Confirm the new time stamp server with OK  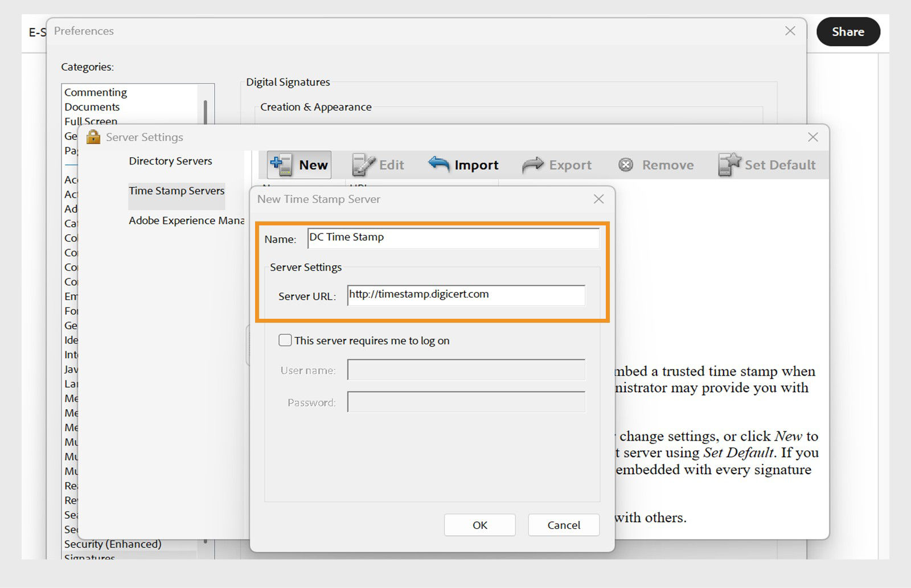479,525
